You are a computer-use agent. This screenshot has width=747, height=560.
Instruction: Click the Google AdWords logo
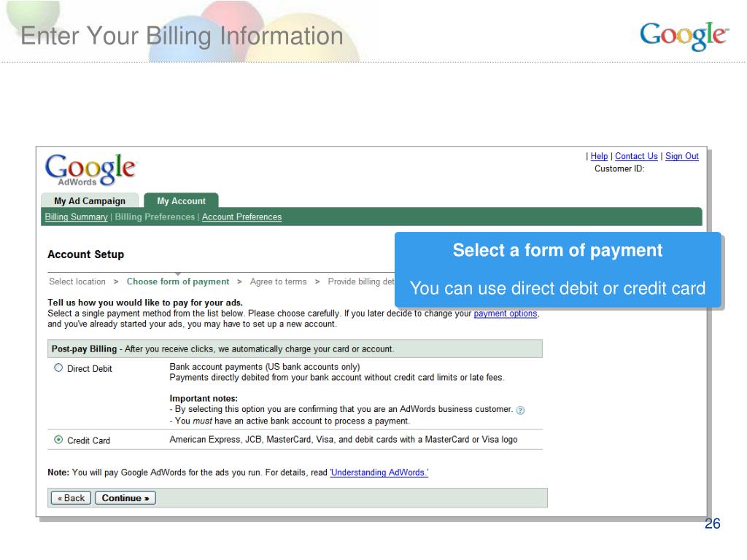tap(90, 169)
